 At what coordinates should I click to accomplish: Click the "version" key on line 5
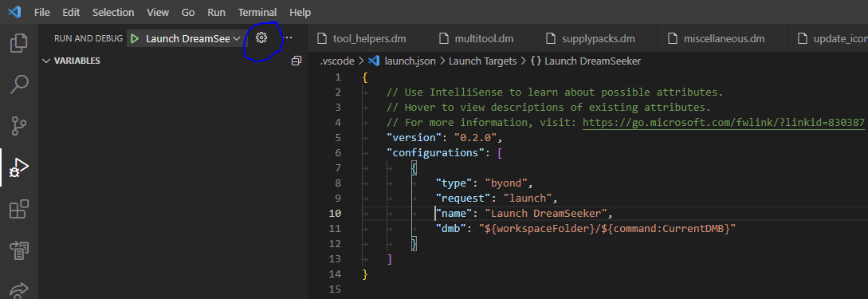[x=414, y=137]
